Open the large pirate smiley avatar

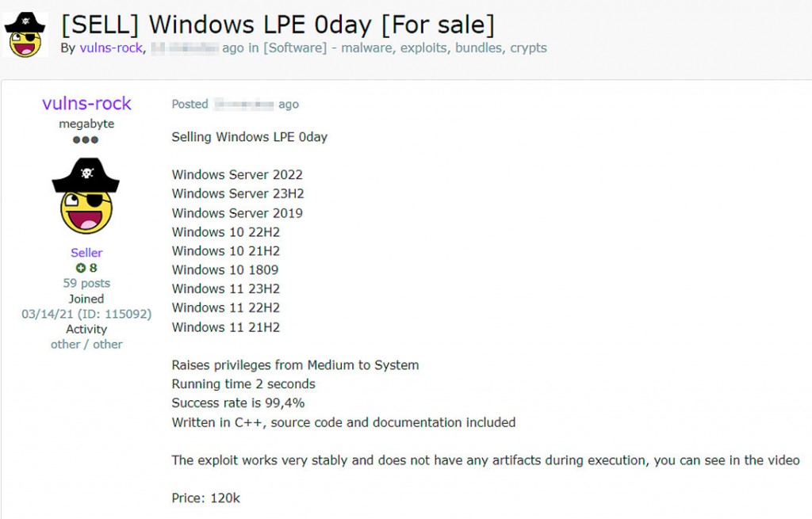pyautogui.click(x=86, y=195)
